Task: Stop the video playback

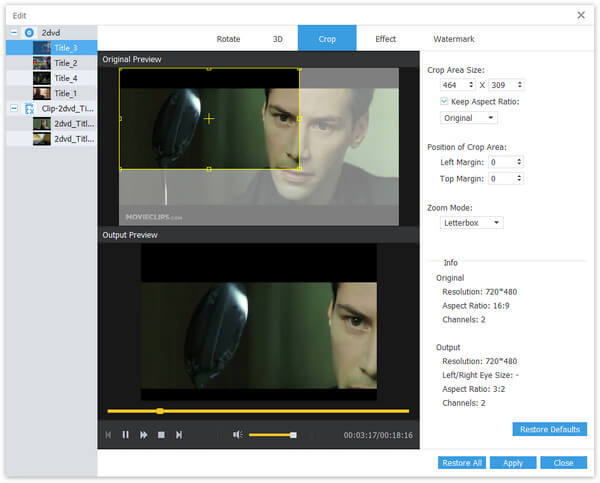Action: (161, 435)
